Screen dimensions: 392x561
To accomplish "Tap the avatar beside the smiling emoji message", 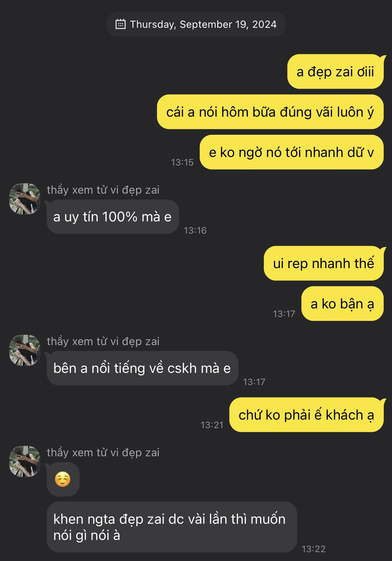I will 25,461.
